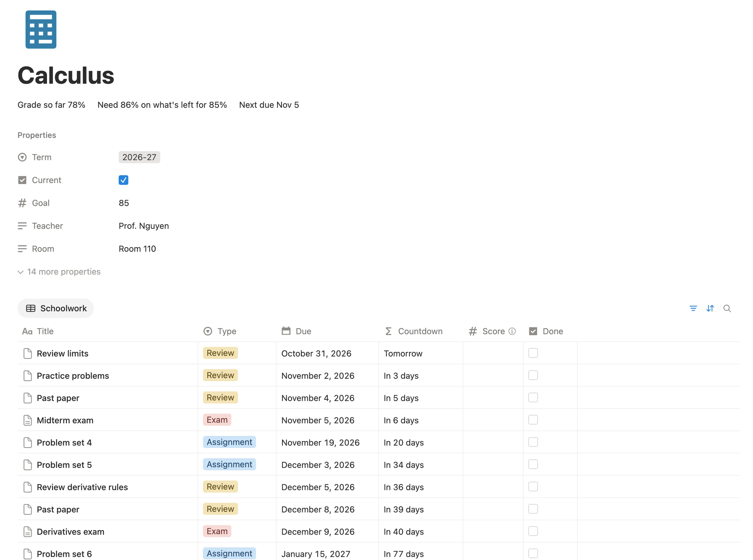Edit the Due date November 5, 2026
The width and height of the screenshot is (753, 560).
(317, 420)
